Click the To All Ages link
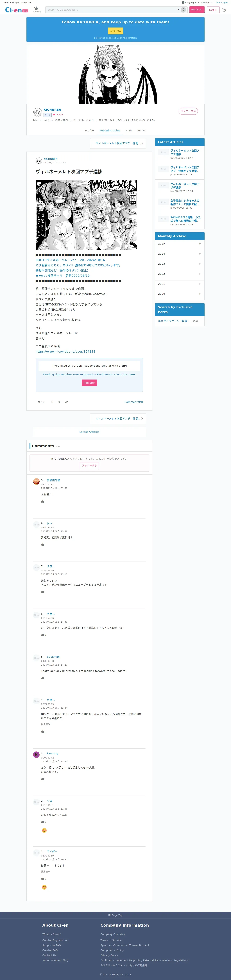Screen dimensions: 231x980 pos(222,3)
